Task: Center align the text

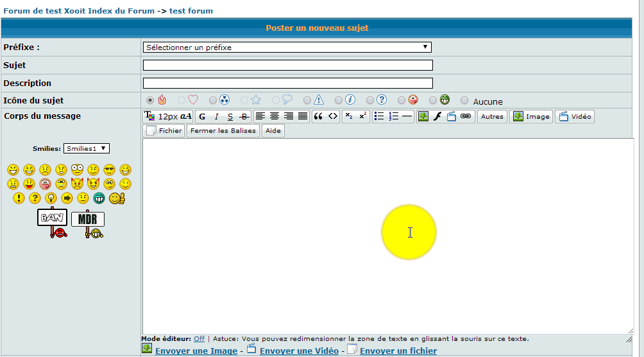Action: pos(275,116)
